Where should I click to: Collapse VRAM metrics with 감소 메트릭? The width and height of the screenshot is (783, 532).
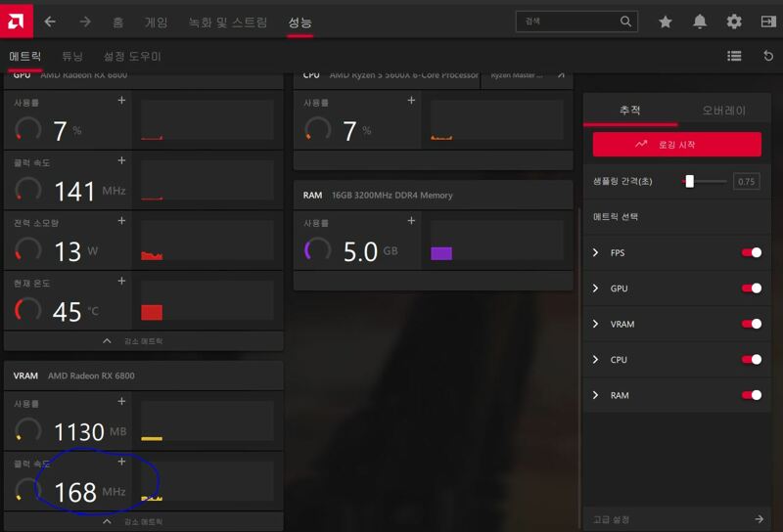143,521
